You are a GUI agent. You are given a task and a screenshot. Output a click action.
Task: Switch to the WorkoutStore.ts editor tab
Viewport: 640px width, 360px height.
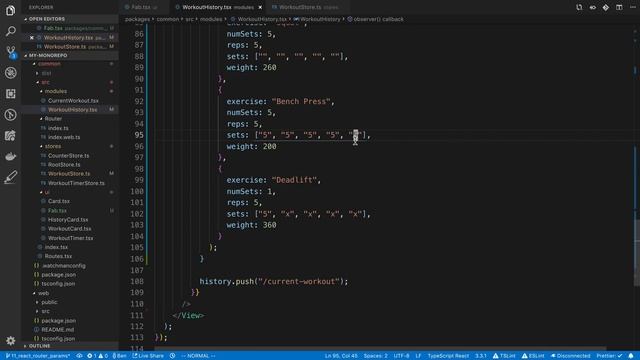(x=308, y=7)
